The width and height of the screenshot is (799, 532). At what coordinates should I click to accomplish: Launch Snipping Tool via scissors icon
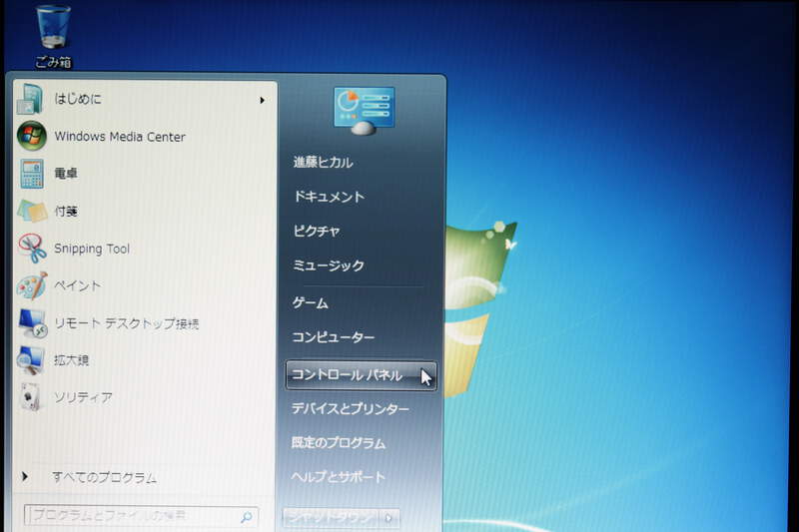coord(32,248)
